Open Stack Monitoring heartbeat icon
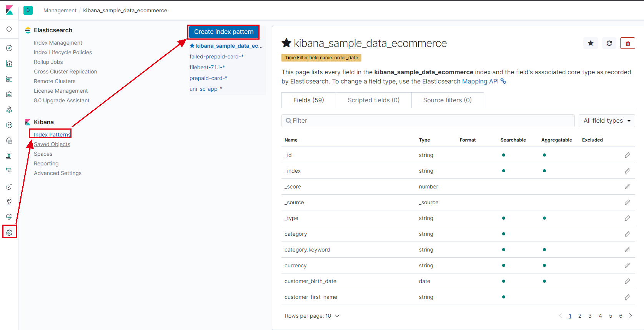Image resolution: width=644 pixels, height=330 pixels. 9,217
